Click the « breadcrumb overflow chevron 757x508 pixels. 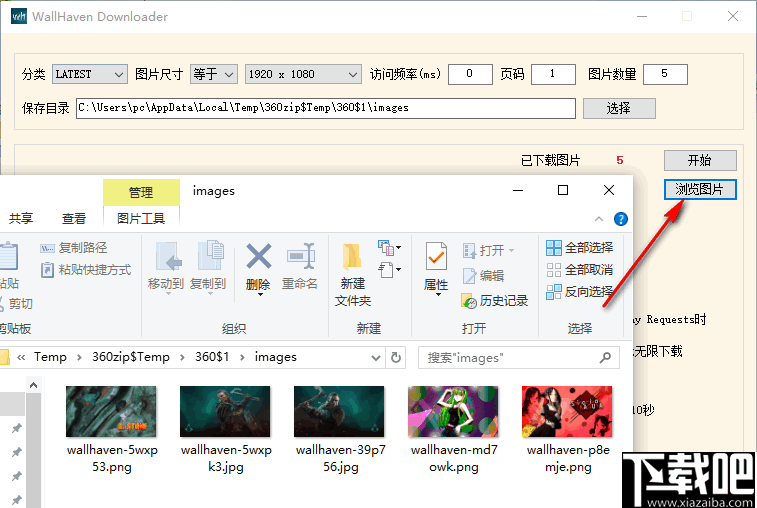tap(21, 357)
